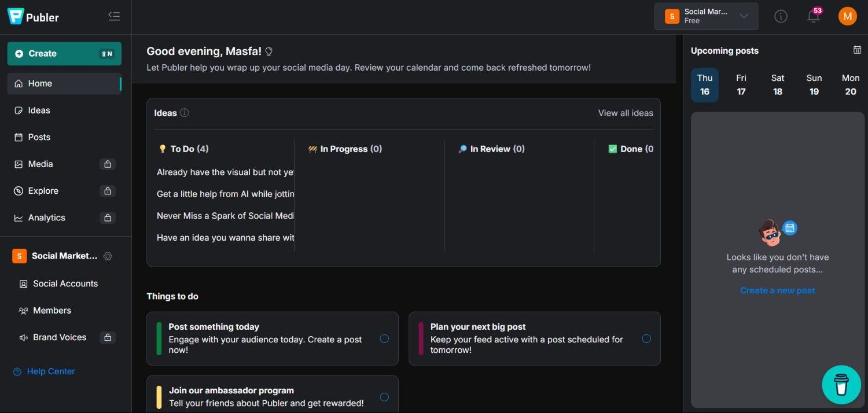Select Mon 20 in upcoming posts
The image size is (868, 413).
(x=851, y=84)
